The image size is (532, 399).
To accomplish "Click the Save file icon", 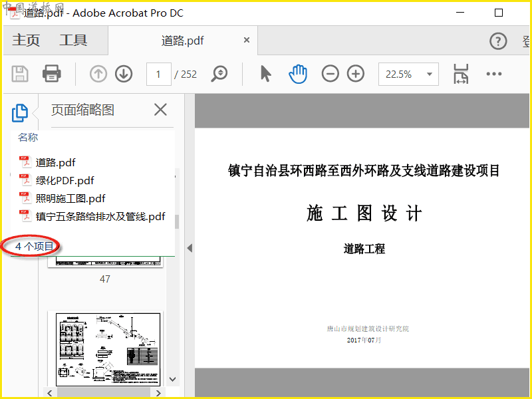I will pyautogui.click(x=20, y=74).
